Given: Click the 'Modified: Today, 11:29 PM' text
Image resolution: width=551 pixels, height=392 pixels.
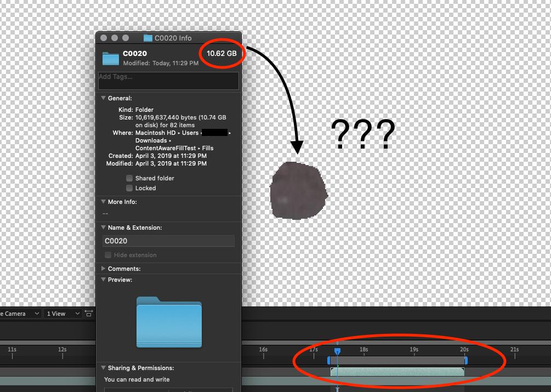Looking at the screenshot, I should coord(161,63).
